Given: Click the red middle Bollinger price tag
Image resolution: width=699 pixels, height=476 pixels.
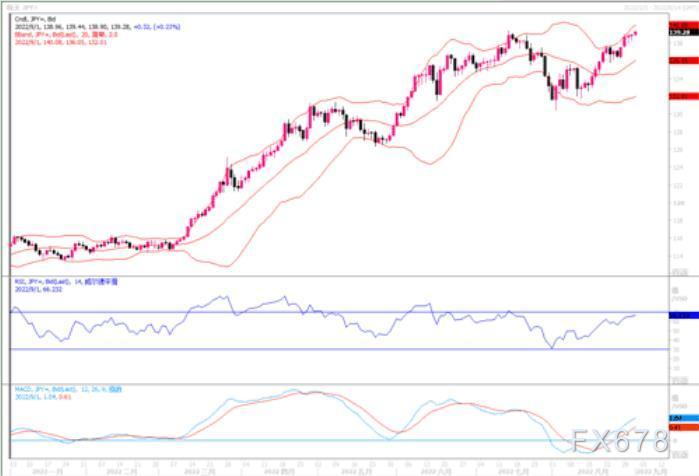Looking at the screenshot, I should (684, 60).
